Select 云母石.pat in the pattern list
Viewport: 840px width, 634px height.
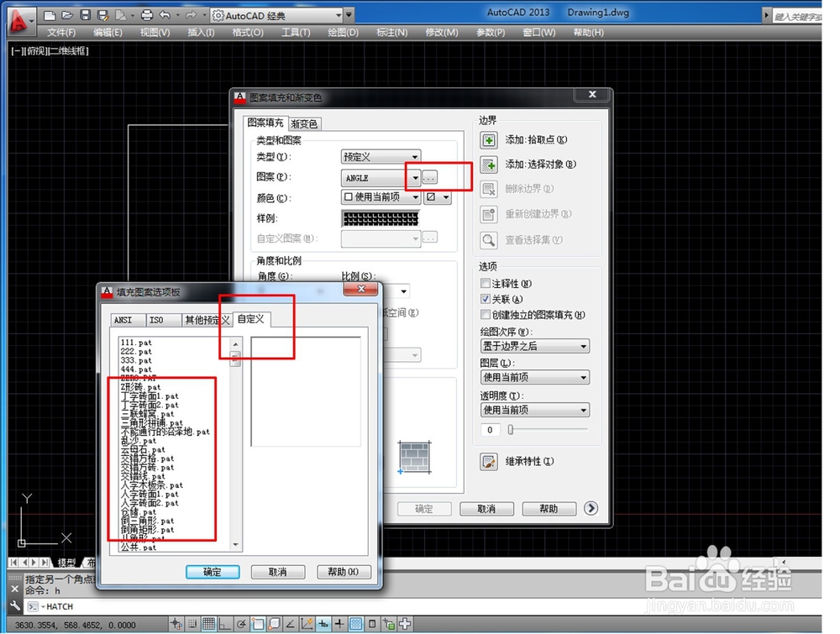(x=143, y=450)
